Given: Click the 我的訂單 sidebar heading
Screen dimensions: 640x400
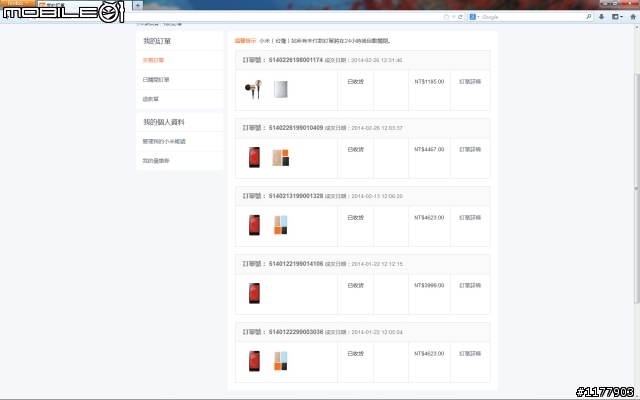Looking at the screenshot, I should tap(157, 41).
